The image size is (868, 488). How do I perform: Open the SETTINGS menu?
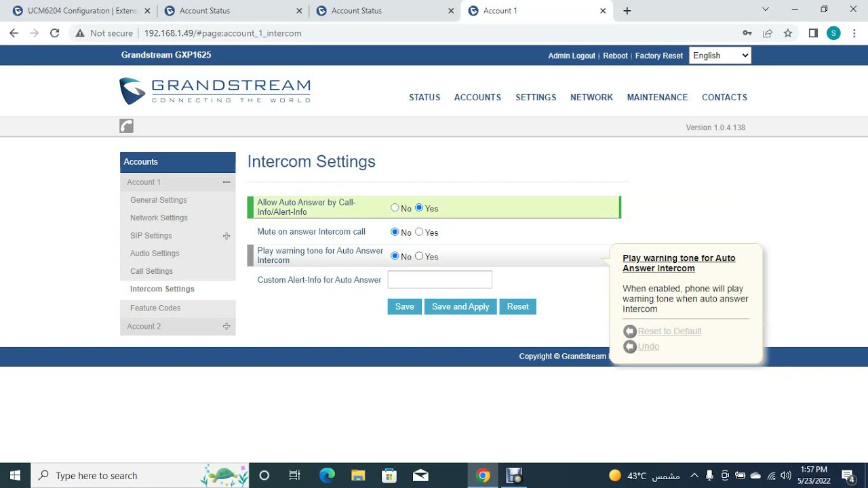coord(536,98)
